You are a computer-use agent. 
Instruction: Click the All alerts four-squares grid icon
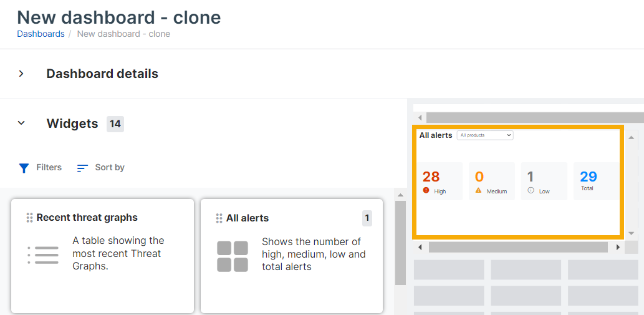(x=233, y=256)
